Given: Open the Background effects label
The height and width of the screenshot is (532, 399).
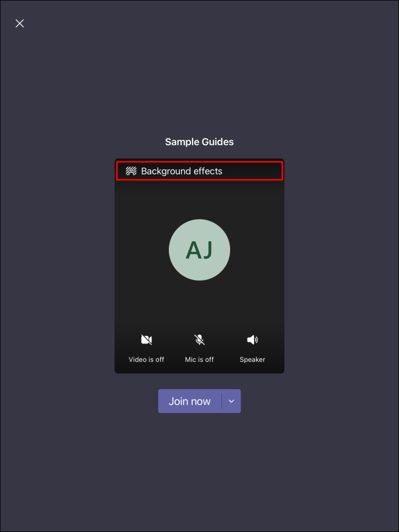Looking at the screenshot, I should pyautogui.click(x=182, y=171).
